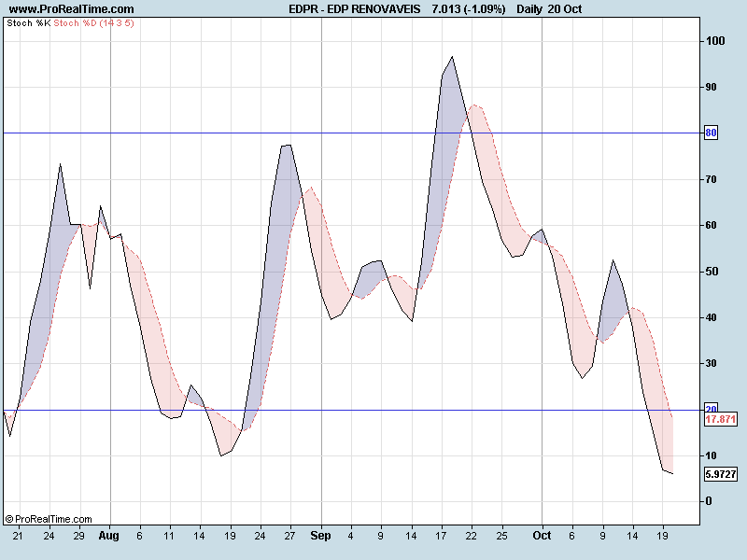Select the EDPR - EDP RENOVAVEIS title
The width and height of the screenshot is (747, 560).
pyautogui.click(x=355, y=9)
